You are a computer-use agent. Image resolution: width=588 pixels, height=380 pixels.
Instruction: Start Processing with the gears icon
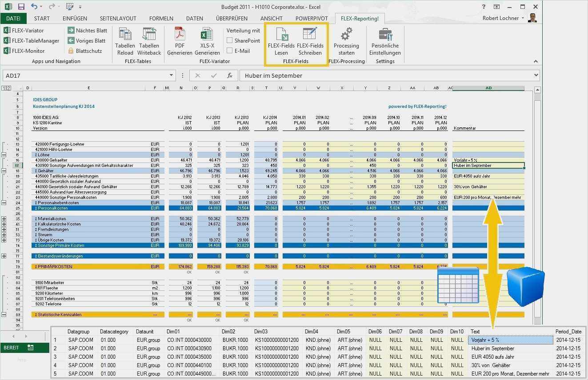pyautogui.click(x=346, y=35)
